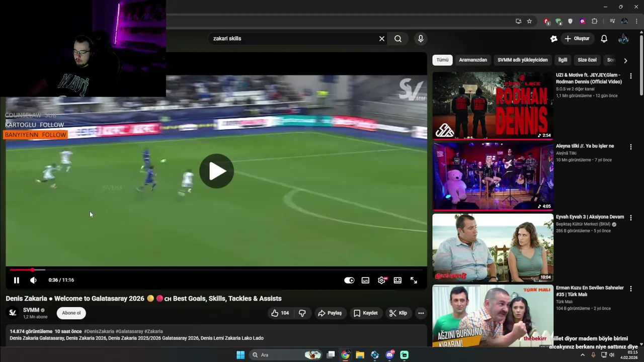Open the Aleyna tilki video thumbnail

493,176
